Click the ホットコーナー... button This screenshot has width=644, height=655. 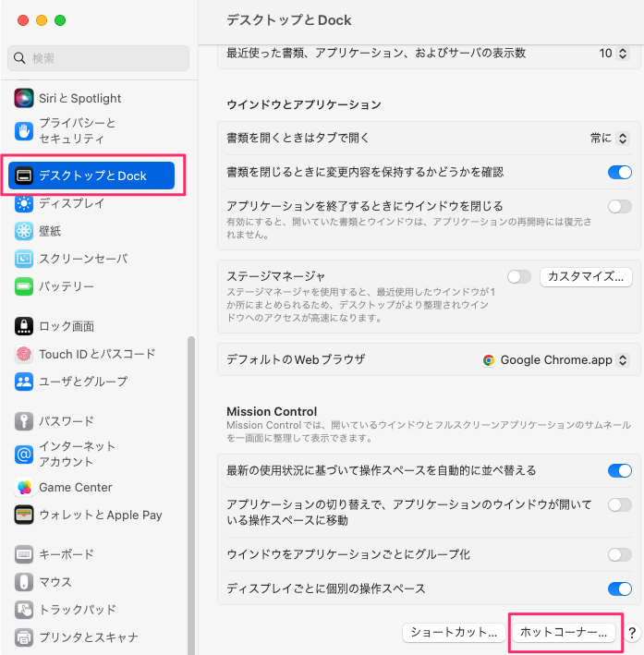[564, 633]
